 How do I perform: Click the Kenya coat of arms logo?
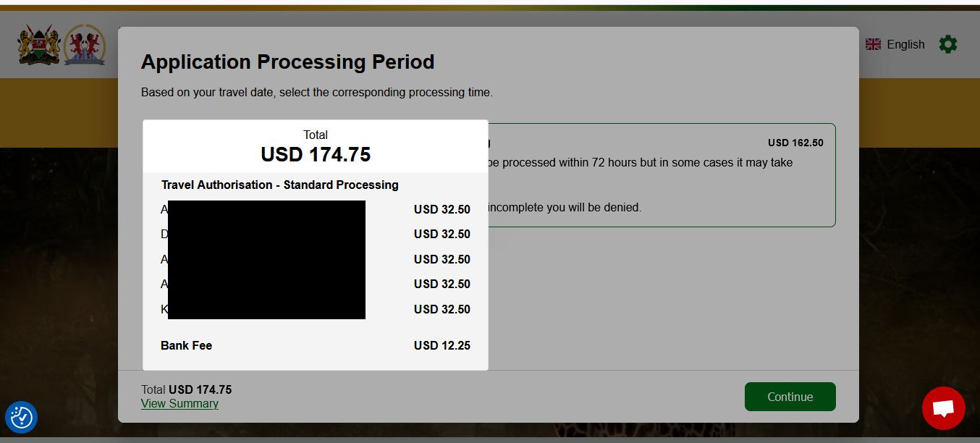[x=39, y=46]
